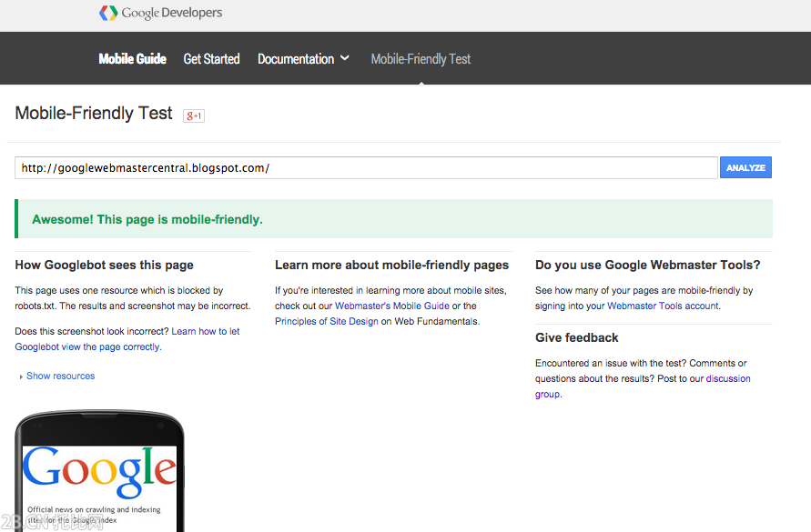Click the g+1 badge beside the page title
This screenshot has height=532, width=811.
tap(193, 115)
